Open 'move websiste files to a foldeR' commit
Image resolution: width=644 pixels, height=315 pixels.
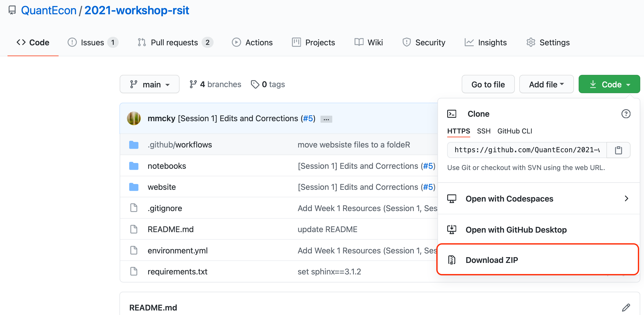[x=354, y=145]
